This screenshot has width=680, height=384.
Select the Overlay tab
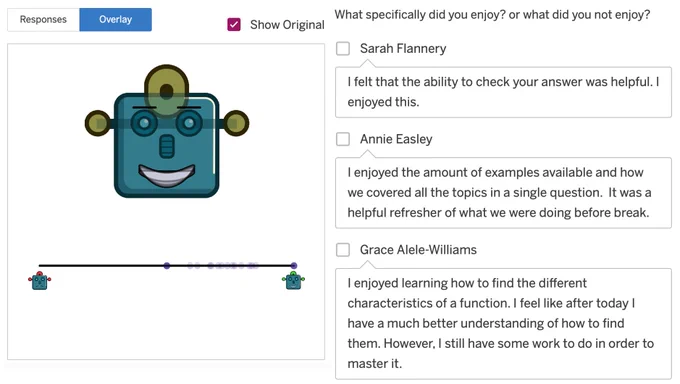[x=115, y=20]
